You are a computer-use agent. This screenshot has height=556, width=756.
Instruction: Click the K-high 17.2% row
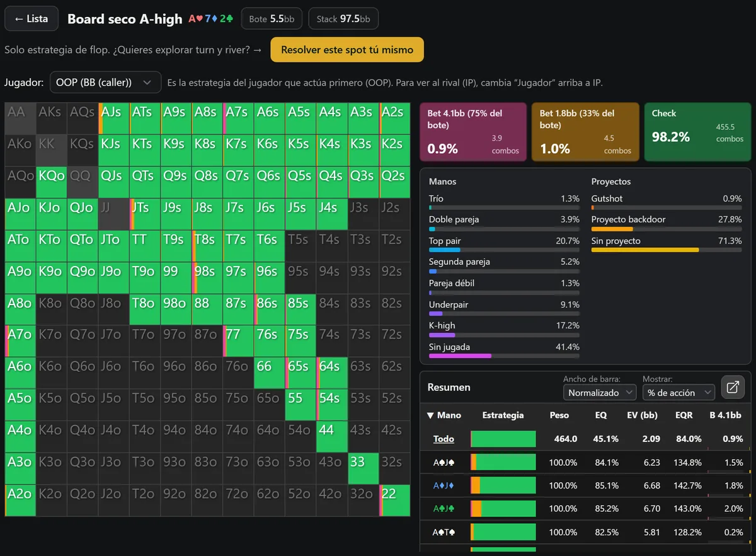pos(504,328)
